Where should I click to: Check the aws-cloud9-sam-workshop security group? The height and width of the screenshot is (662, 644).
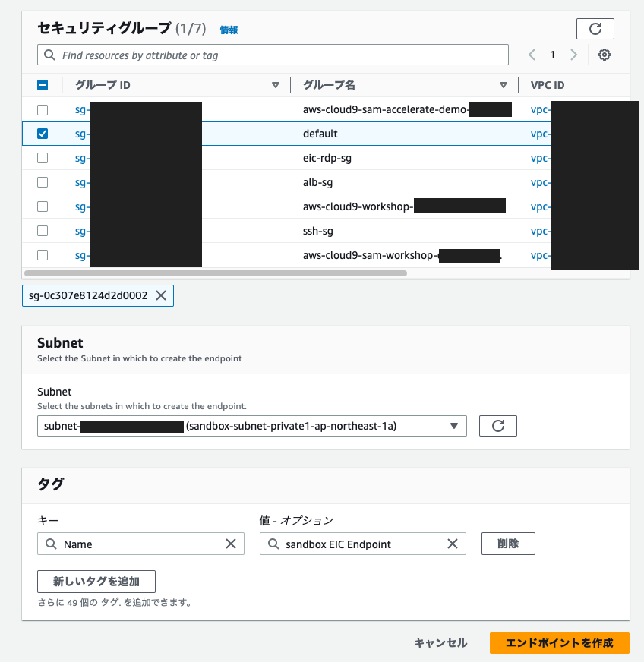[43, 255]
